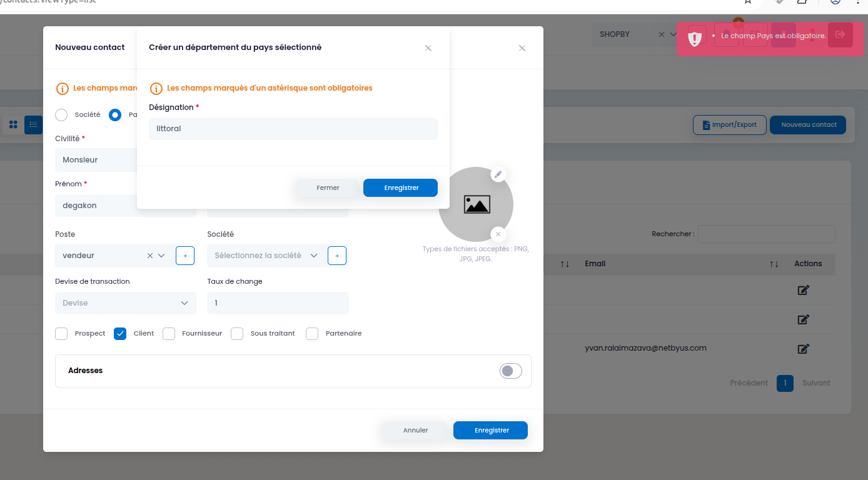This screenshot has height=480, width=868.
Task: Click the Désignation input field
Action: 293,129
